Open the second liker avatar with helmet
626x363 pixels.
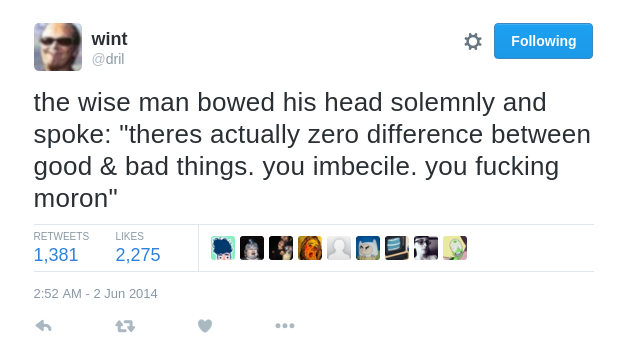pyautogui.click(x=252, y=248)
